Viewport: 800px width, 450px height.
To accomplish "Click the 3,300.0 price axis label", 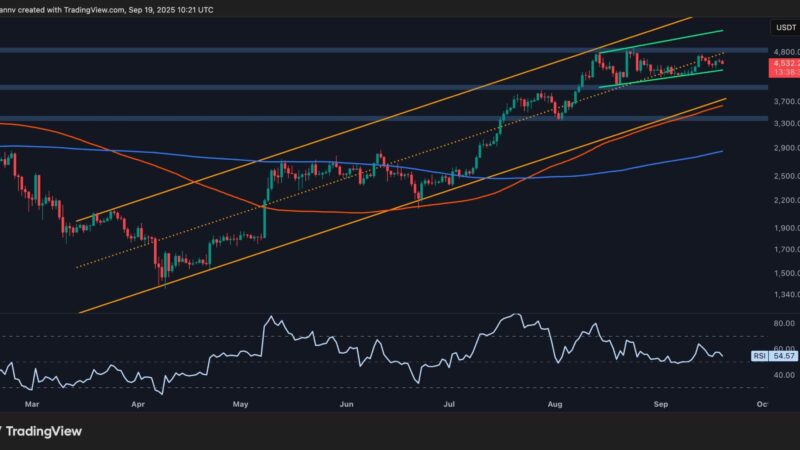I will (x=786, y=123).
